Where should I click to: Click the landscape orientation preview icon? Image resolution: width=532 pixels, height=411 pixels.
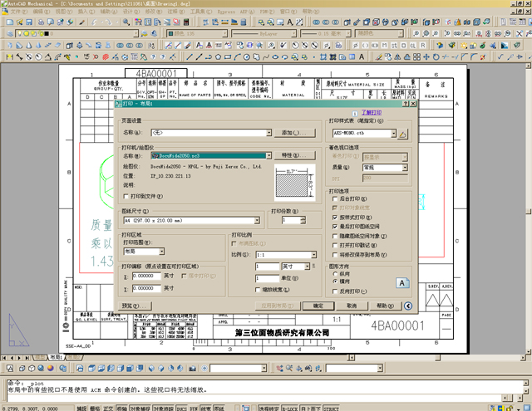click(x=402, y=282)
